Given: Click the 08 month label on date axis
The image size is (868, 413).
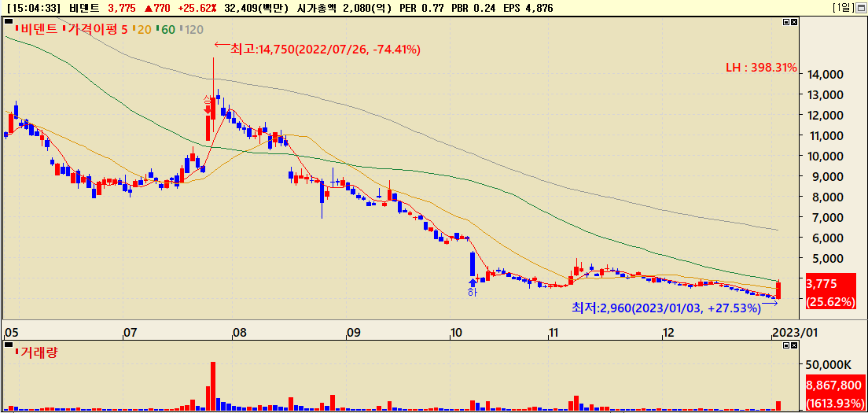Looking at the screenshot, I should [x=240, y=333].
